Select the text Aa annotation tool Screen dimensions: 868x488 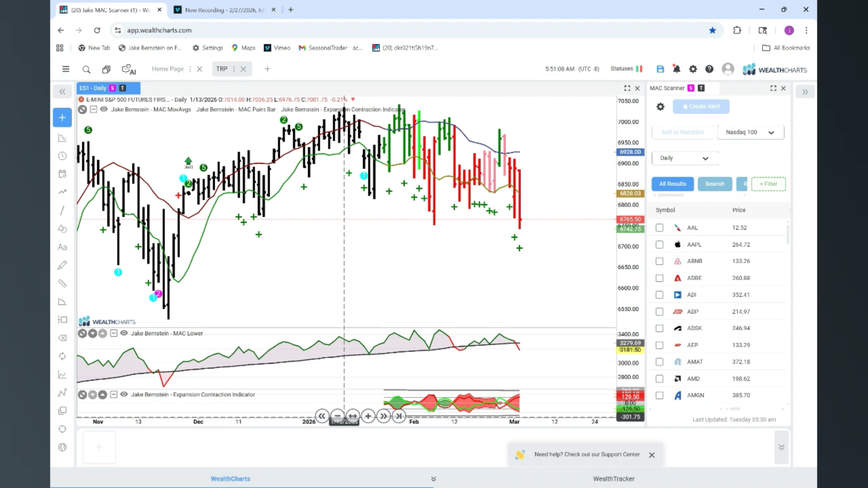62,247
